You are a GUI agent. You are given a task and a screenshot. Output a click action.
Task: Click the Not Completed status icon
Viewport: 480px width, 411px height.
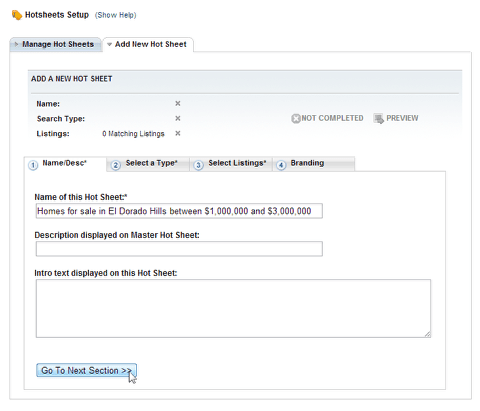296,118
